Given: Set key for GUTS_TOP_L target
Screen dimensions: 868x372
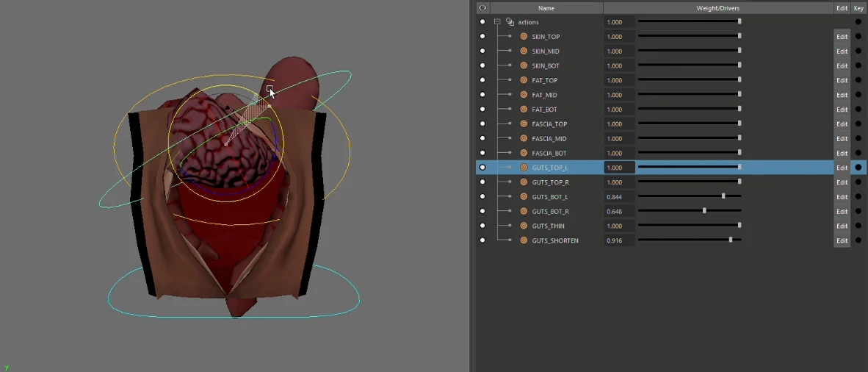Looking at the screenshot, I should coord(858,168).
